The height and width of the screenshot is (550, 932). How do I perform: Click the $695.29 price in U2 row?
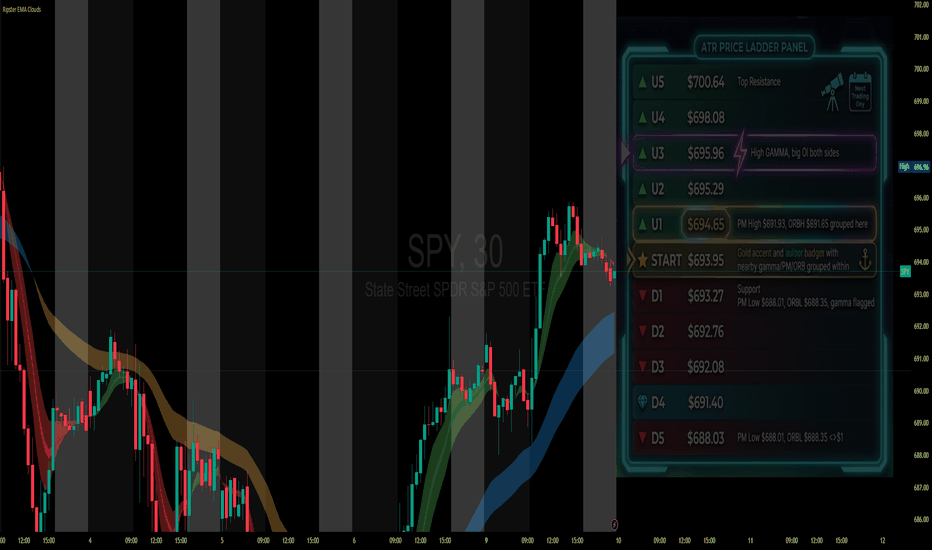[x=706, y=189]
